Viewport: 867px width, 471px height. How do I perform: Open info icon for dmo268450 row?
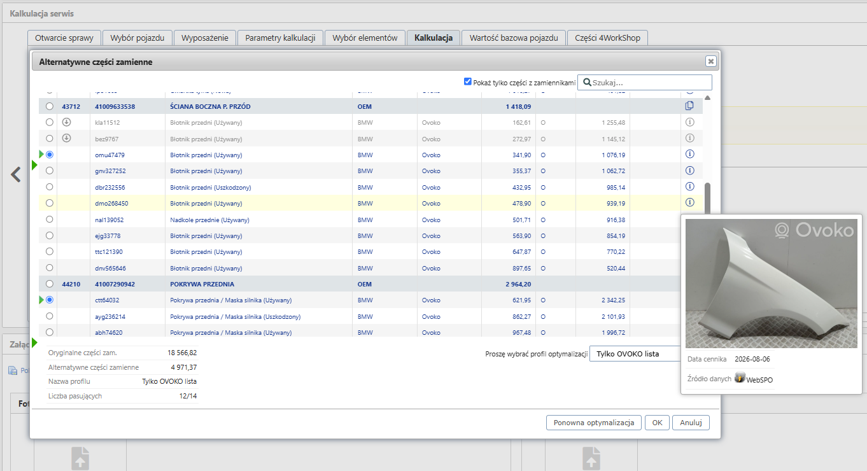(x=690, y=202)
